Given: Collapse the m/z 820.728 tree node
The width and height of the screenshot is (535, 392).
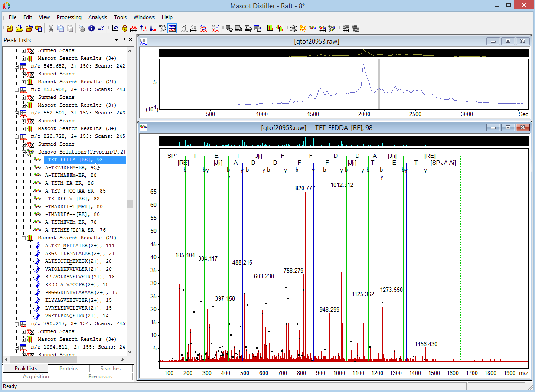Looking at the screenshot, I should point(17,136).
